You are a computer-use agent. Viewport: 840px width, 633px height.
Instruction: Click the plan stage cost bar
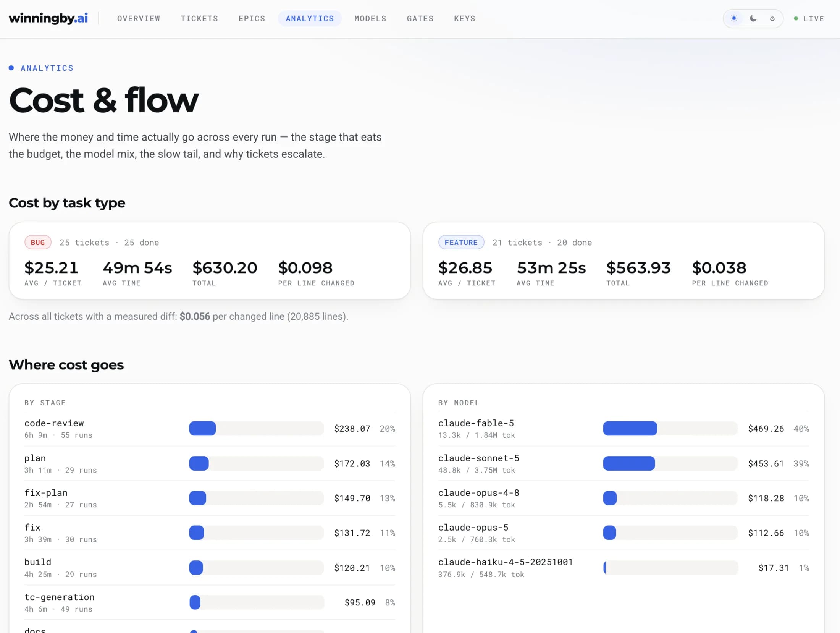click(256, 463)
